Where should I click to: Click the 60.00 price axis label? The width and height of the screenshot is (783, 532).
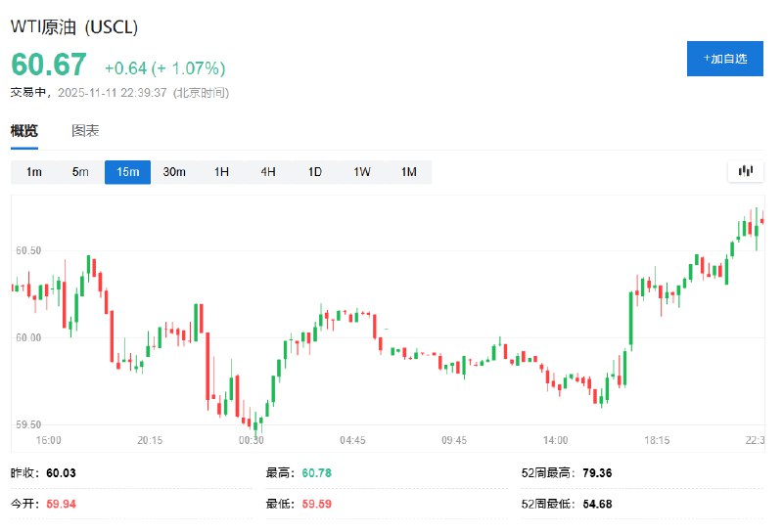pyautogui.click(x=28, y=337)
